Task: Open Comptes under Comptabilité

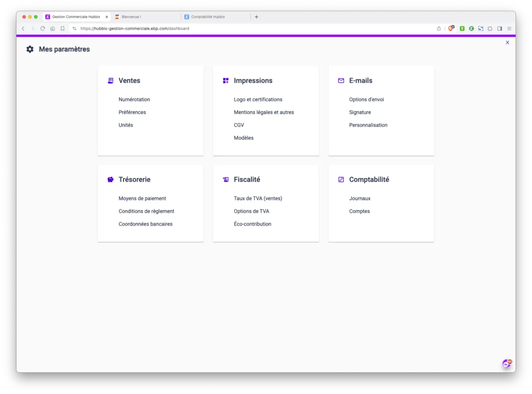Action: 360,211
